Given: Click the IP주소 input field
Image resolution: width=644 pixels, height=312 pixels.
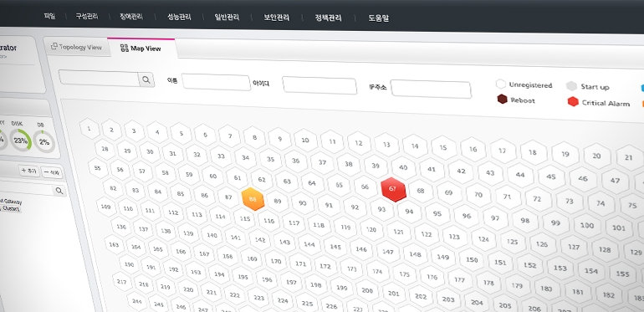Looking at the screenshot, I should coord(431,90).
